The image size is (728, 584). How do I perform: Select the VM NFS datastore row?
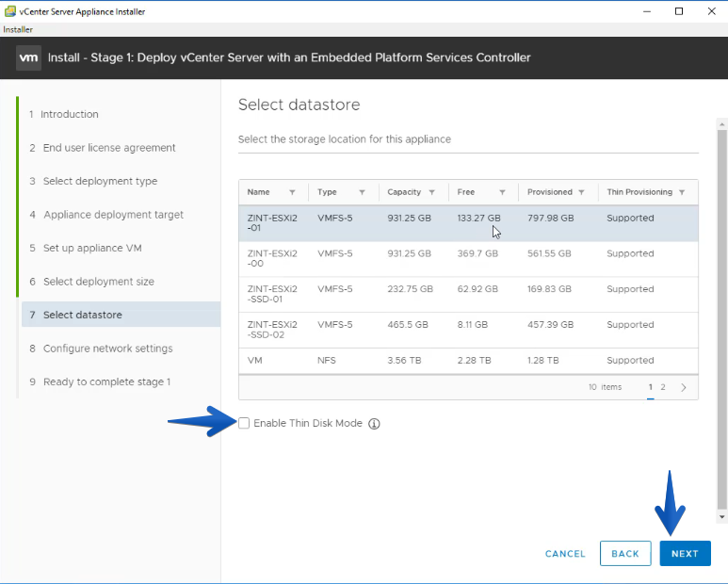[468, 361]
